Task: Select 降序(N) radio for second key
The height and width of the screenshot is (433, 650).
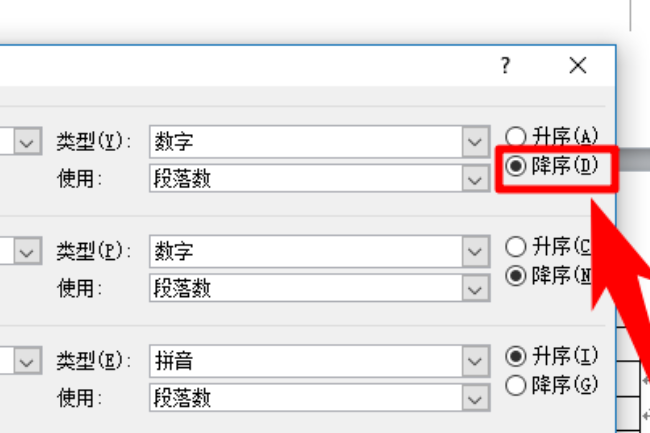Action: 516,274
